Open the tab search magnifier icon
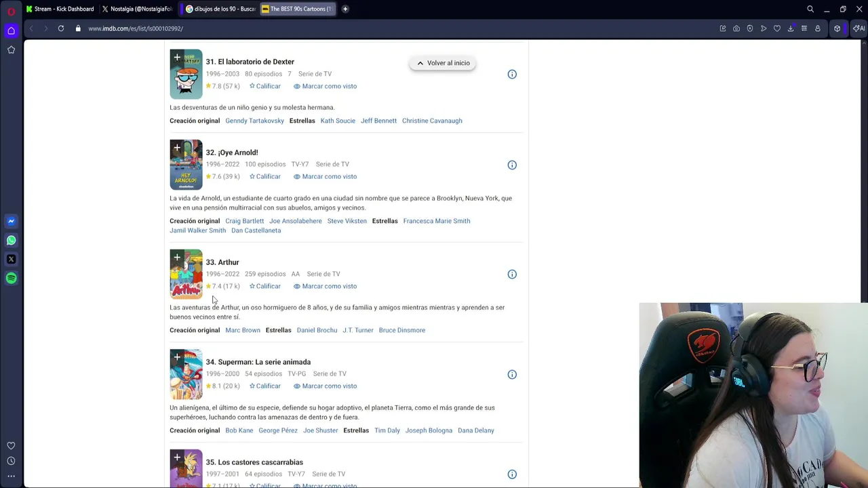Image resolution: width=868 pixels, height=488 pixels. (x=810, y=9)
